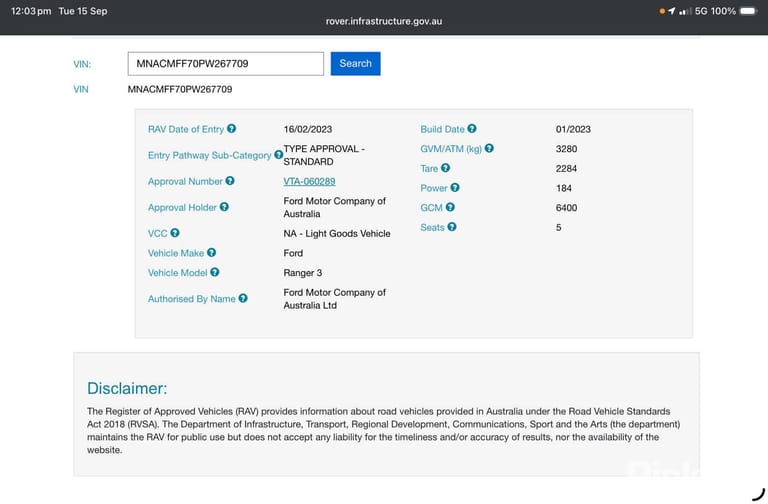Click inside the VIN input field
This screenshot has height=504, width=768.
point(226,64)
